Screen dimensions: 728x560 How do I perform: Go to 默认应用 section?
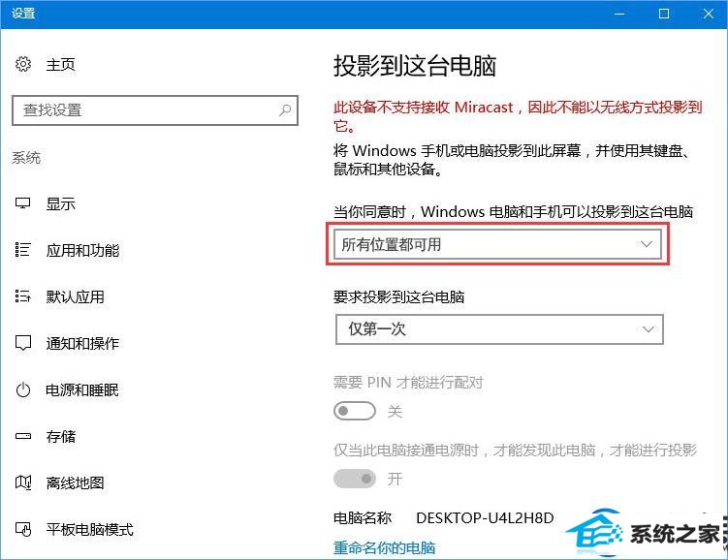[76, 296]
